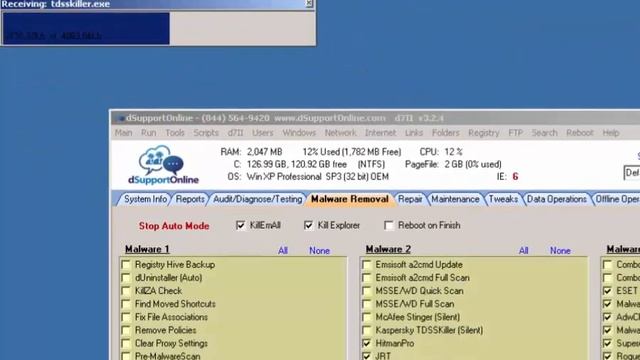640x360 pixels.
Task: Open the FTP menu
Action: [516, 133]
